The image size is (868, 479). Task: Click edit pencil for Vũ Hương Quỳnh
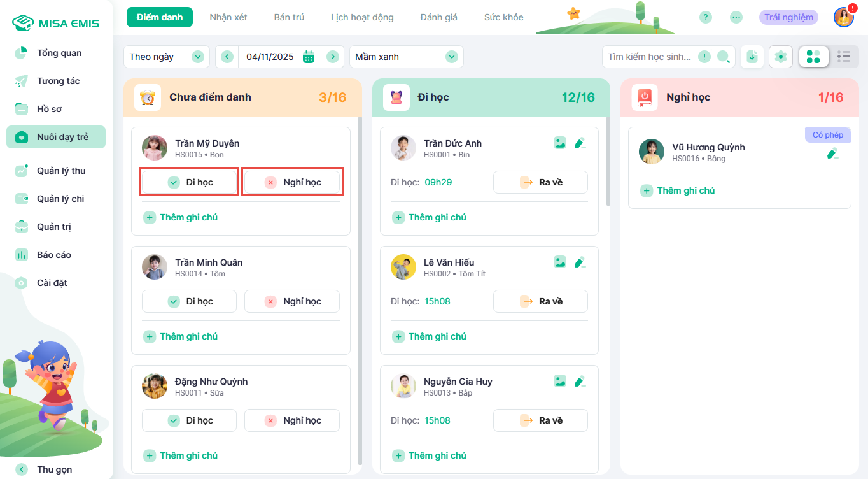pyautogui.click(x=832, y=153)
